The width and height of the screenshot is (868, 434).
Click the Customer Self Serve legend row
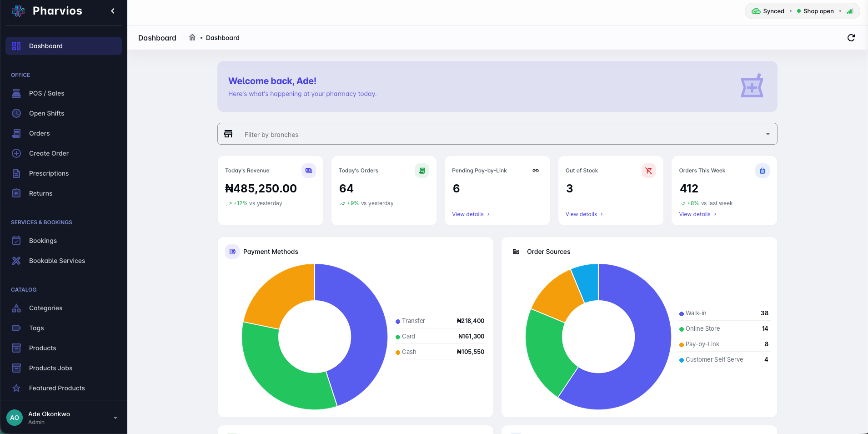[x=724, y=359]
